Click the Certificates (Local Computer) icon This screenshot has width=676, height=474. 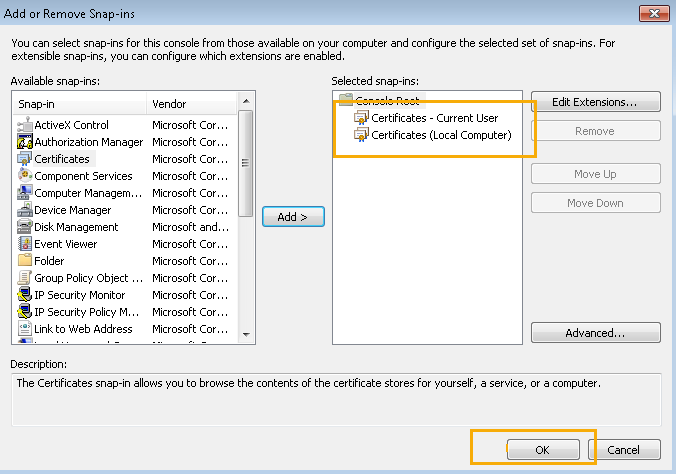pos(361,135)
